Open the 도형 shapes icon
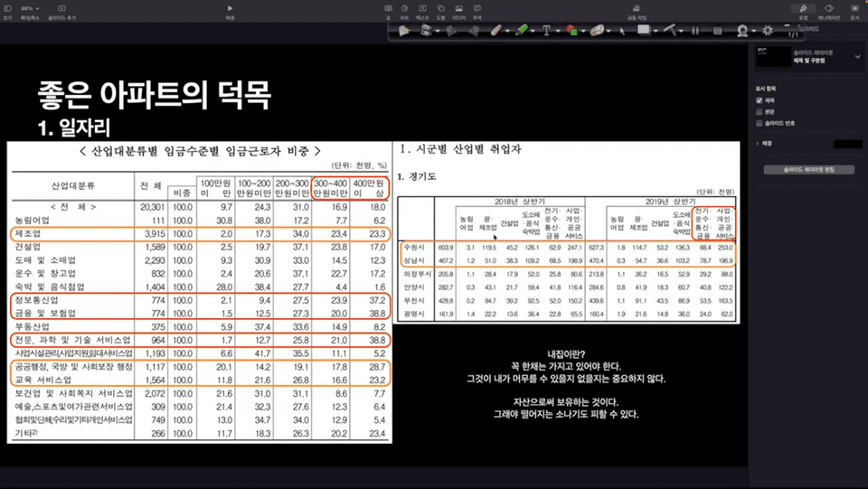Viewport: 868px width, 489px height. pyautogui.click(x=440, y=9)
